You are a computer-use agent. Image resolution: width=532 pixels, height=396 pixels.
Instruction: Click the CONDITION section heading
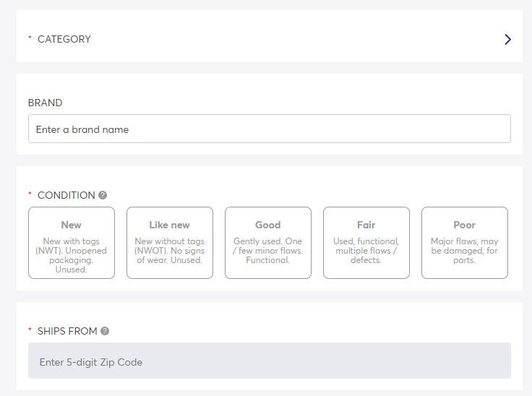click(x=66, y=195)
